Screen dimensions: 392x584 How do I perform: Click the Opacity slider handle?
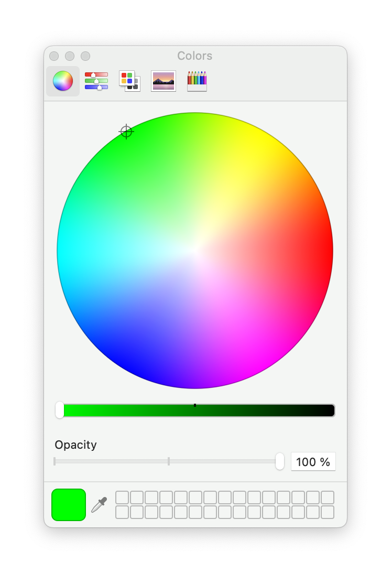point(280,461)
